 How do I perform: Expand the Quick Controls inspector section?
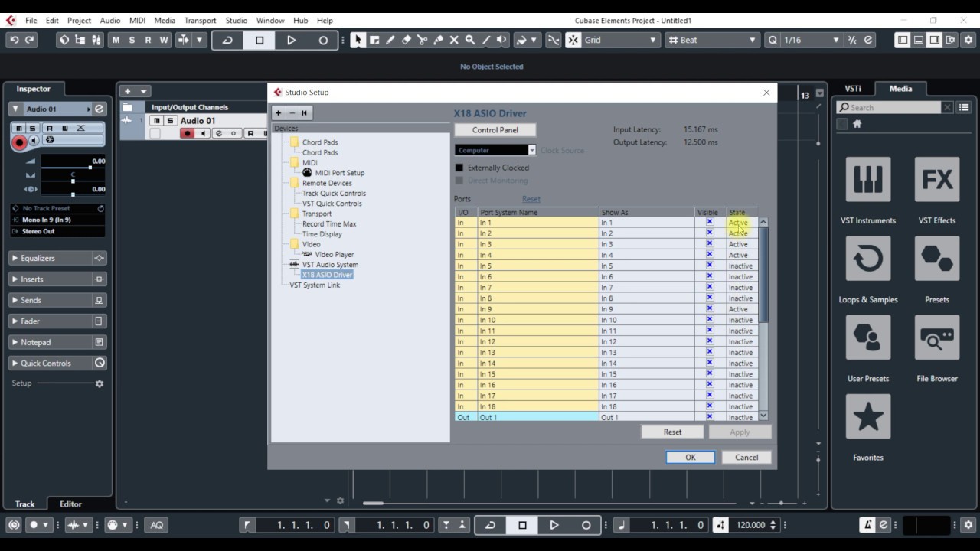tap(57, 364)
